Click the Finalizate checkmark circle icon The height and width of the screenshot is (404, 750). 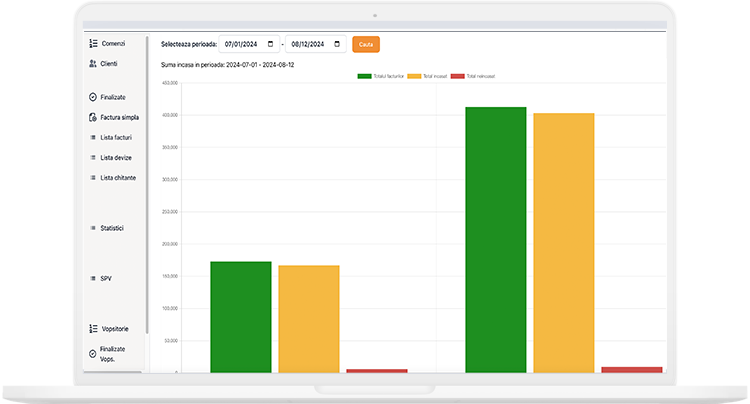93,97
